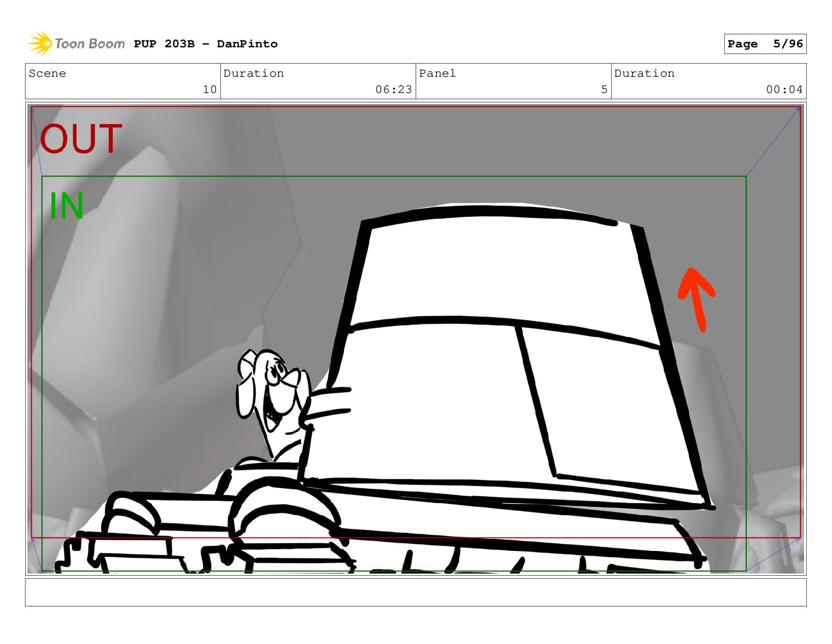Select the project title 'PUP 203B – DanPinto'
Screen dimensions: 832x644
tap(206, 44)
